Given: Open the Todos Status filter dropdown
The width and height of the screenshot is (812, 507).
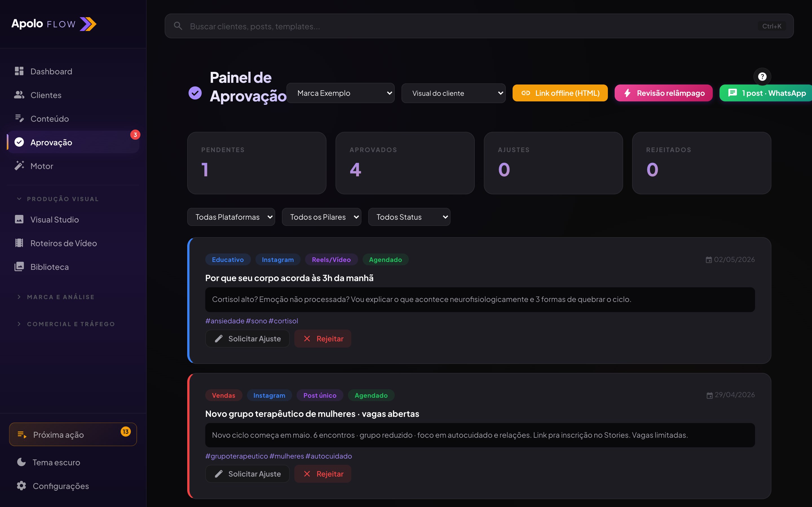Looking at the screenshot, I should click(409, 217).
